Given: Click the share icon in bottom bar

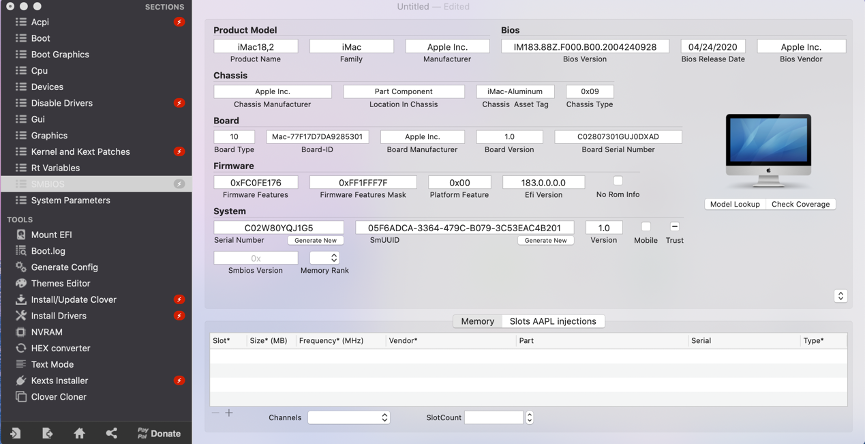Looking at the screenshot, I should 111,433.
